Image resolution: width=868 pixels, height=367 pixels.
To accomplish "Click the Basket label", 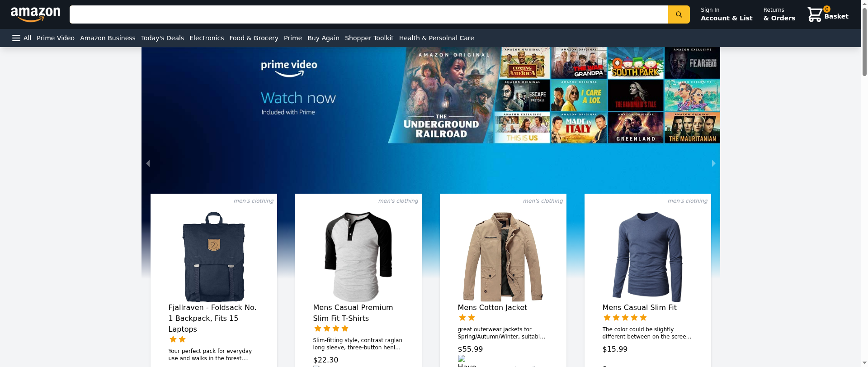I will click(836, 16).
